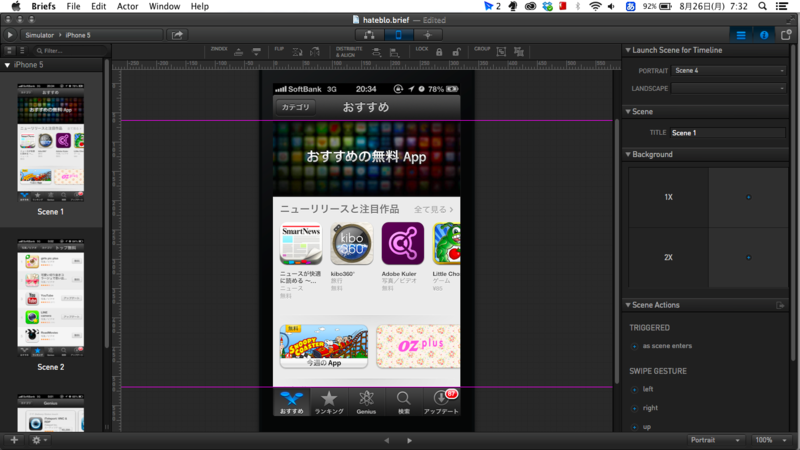The image size is (800, 450).
Task: Select the canvas scene image actor
Action: (x=366, y=250)
